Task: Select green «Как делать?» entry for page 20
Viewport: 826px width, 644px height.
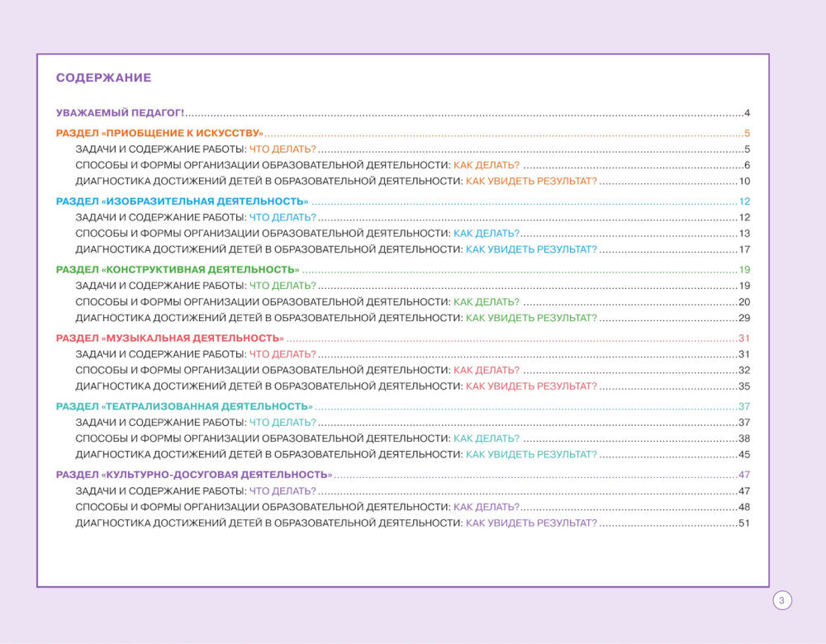Action: coord(487,301)
